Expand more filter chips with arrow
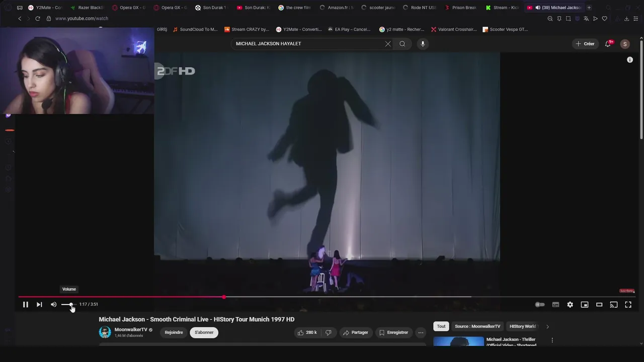 pyautogui.click(x=547, y=326)
